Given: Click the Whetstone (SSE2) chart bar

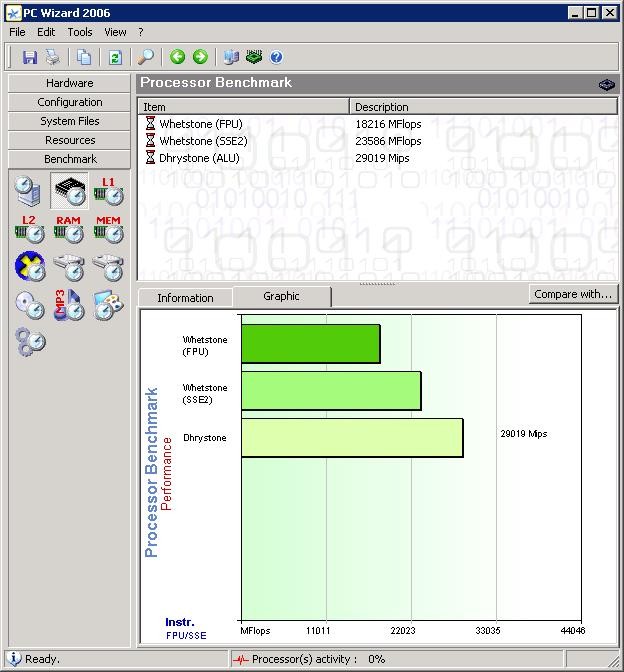Looking at the screenshot, I should [331, 391].
